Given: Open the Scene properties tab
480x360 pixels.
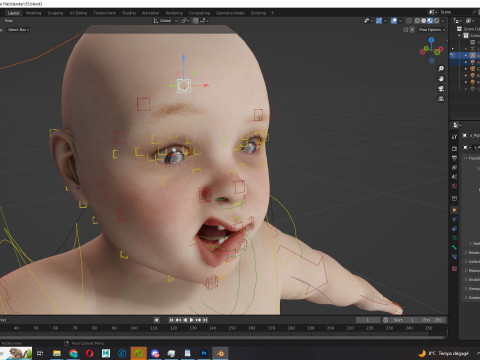Looking at the screenshot, I should pyautogui.click(x=454, y=177).
